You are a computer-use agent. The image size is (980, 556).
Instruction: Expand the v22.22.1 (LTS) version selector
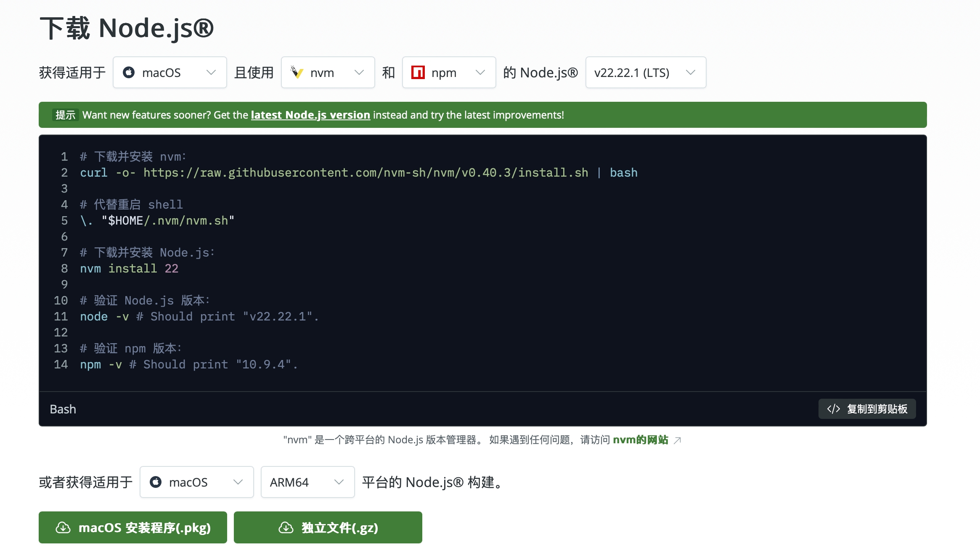pos(645,72)
